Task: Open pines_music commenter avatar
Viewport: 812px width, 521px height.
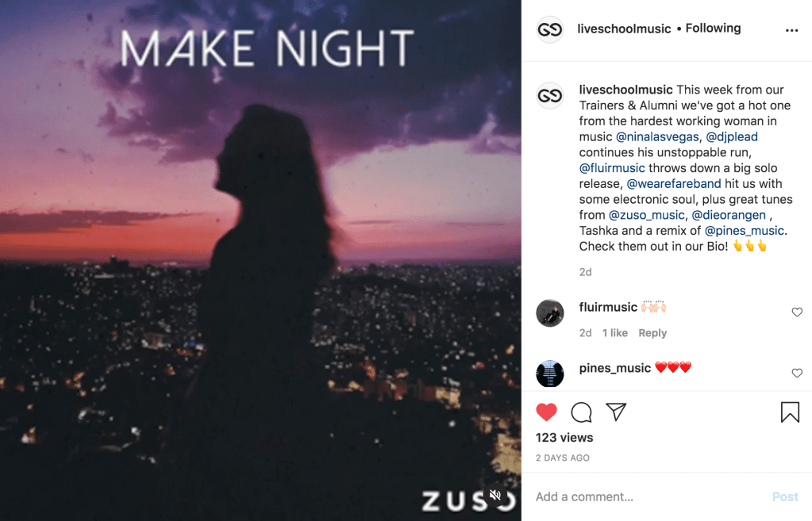Action: pyautogui.click(x=549, y=374)
